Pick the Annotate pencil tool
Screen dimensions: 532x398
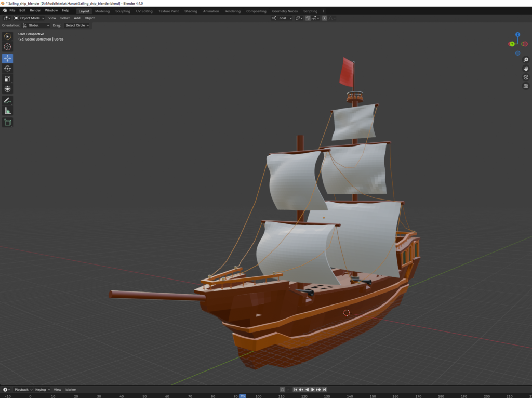(x=7, y=100)
